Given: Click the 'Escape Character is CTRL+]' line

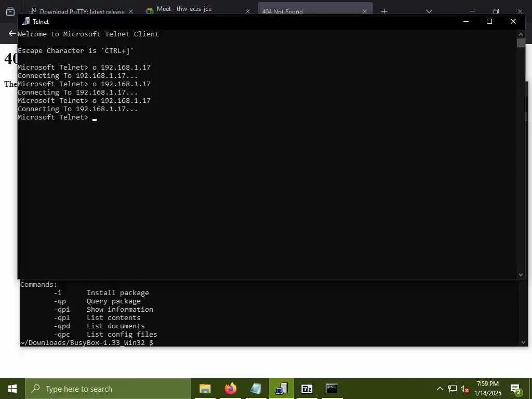Looking at the screenshot, I should (76, 50).
